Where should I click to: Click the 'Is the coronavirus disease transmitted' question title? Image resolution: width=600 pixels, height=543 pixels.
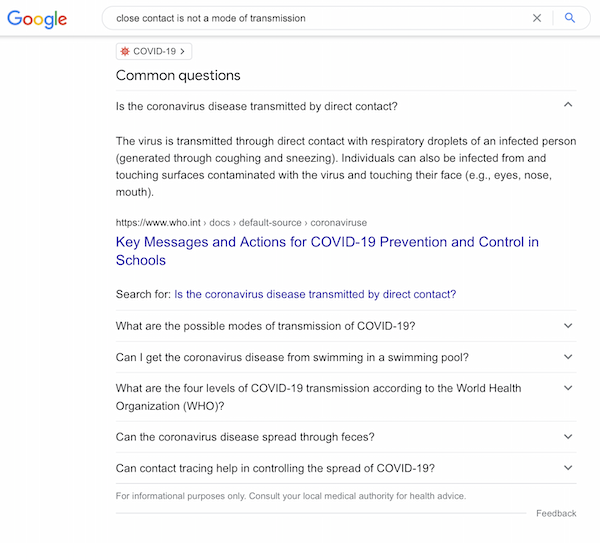pos(256,106)
